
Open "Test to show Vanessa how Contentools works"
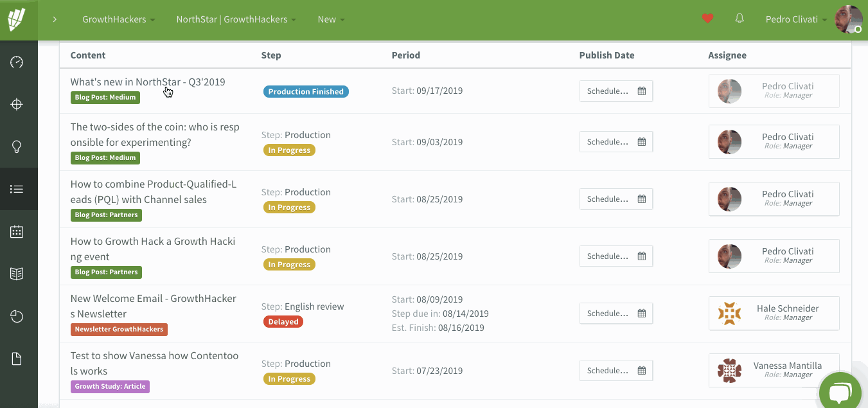click(154, 364)
